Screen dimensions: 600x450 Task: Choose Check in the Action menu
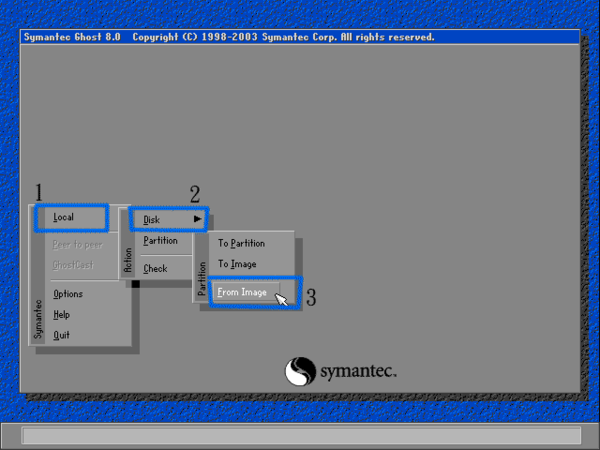point(155,269)
